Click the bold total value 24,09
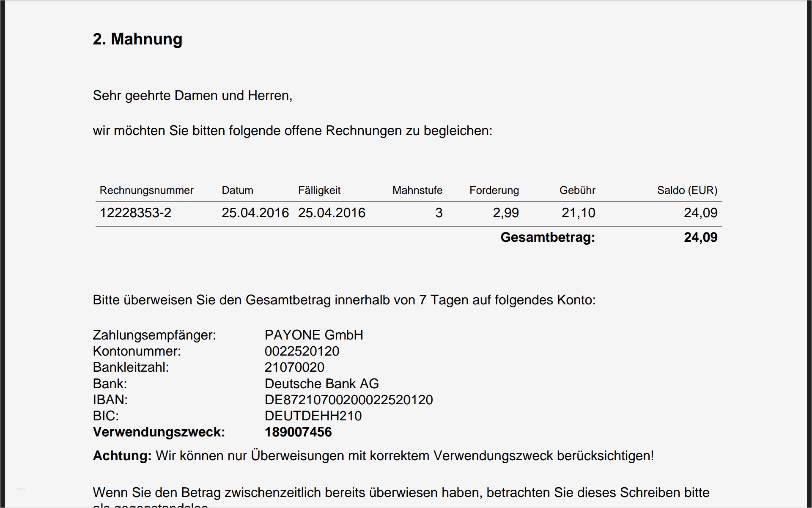The width and height of the screenshot is (812, 508). click(x=700, y=237)
